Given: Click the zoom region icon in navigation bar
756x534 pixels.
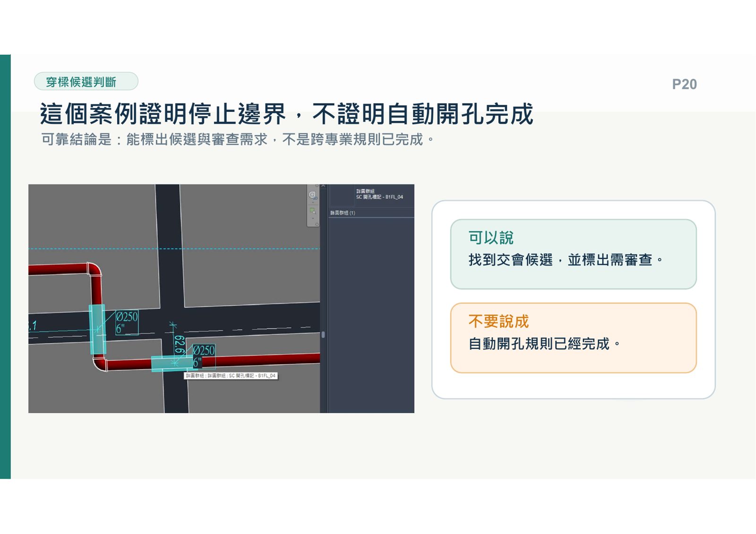Looking at the screenshot, I should click(x=312, y=211).
